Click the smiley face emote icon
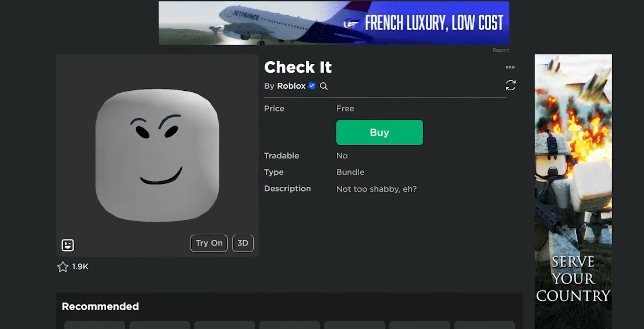 68,245
